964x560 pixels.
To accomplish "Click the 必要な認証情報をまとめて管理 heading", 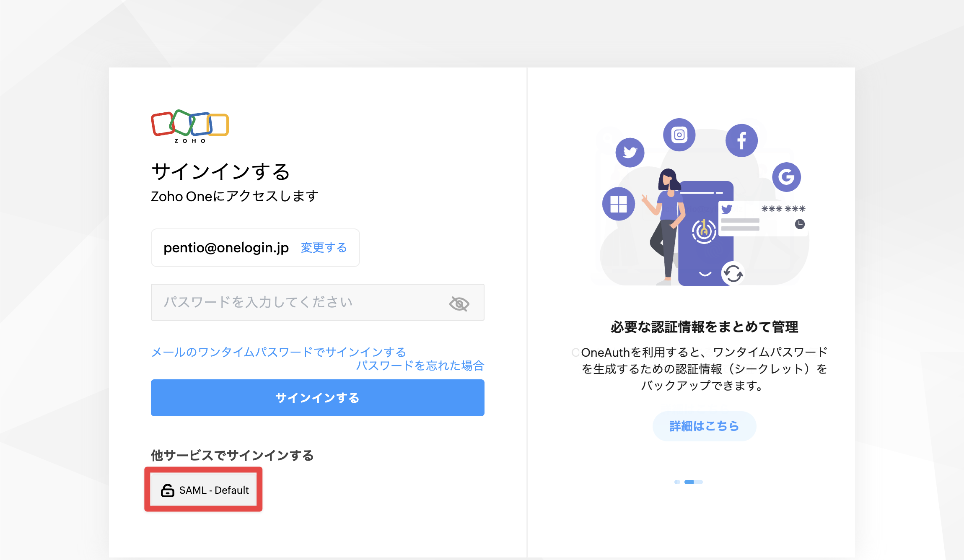I will [704, 327].
